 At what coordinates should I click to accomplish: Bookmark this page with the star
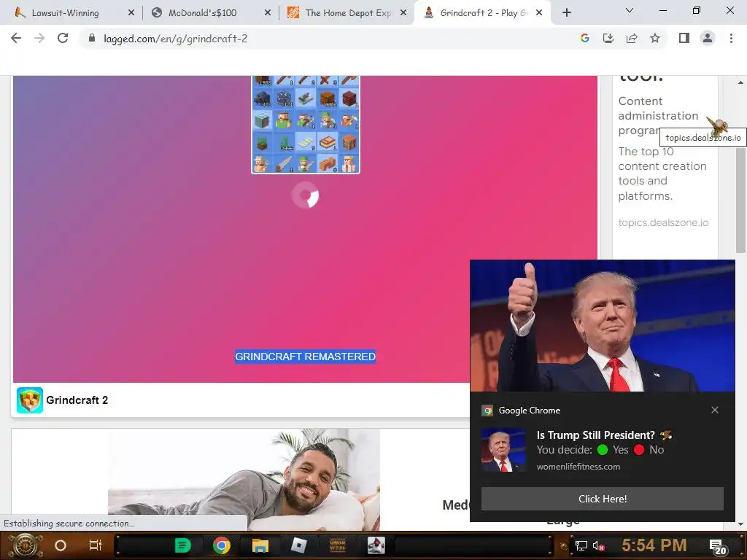point(655,38)
